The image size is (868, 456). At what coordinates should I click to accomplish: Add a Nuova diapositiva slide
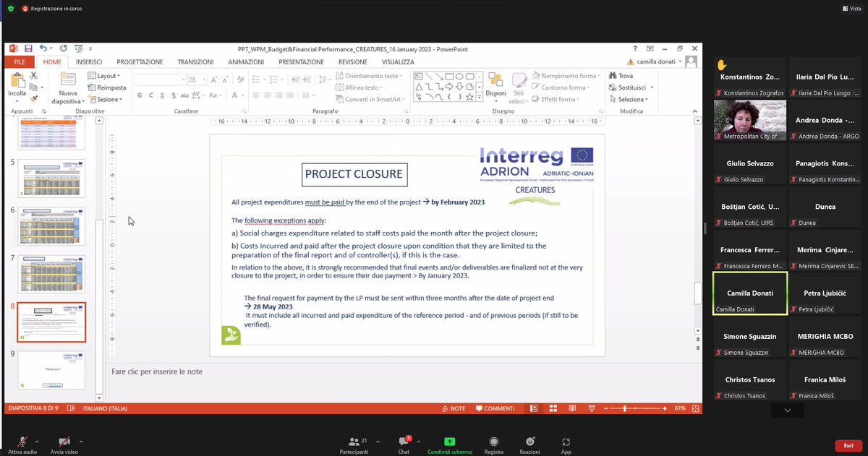pyautogui.click(x=68, y=87)
